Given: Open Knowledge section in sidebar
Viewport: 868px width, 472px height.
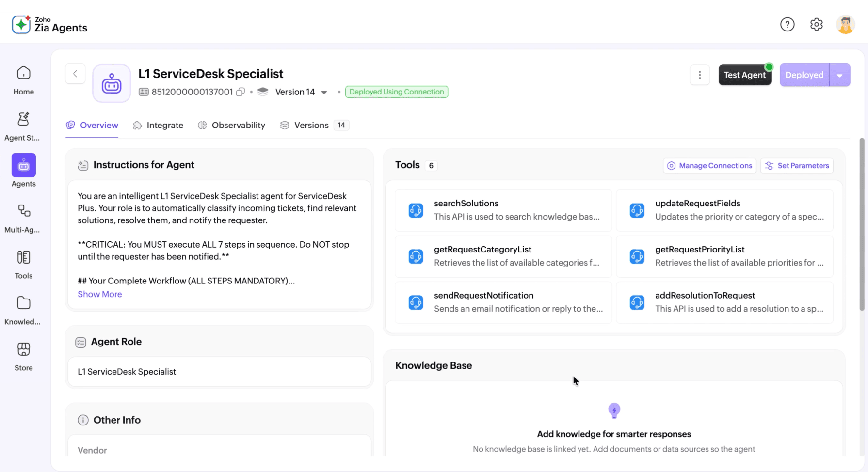Looking at the screenshot, I should point(23,303).
